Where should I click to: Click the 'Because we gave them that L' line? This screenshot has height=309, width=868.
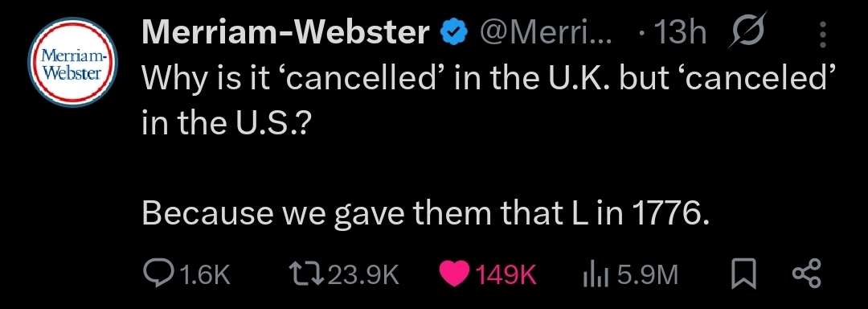(426, 213)
